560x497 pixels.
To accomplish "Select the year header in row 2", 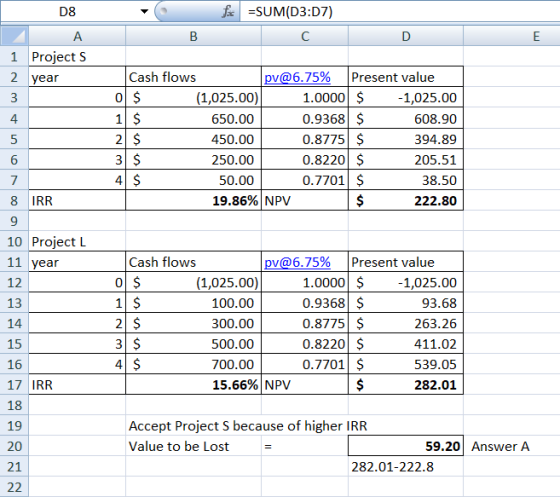I will (x=77, y=77).
